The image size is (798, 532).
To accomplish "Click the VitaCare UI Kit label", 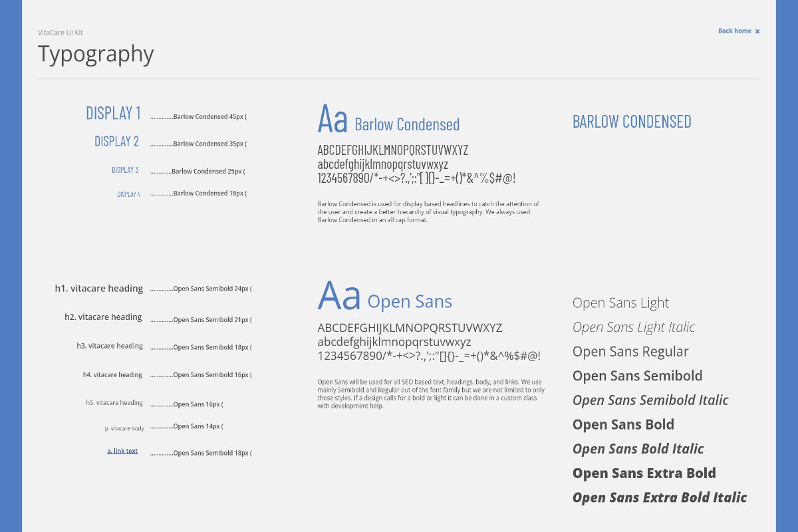I will tap(61, 33).
